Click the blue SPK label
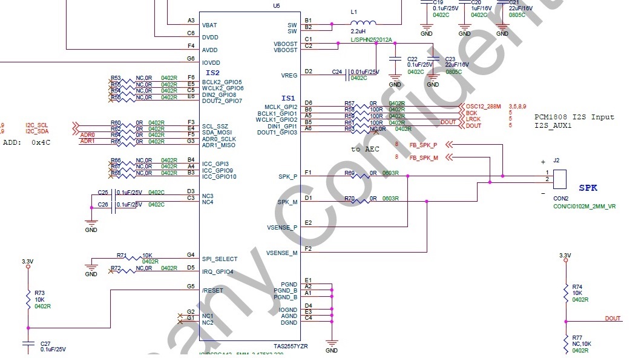 pyautogui.click(x=588, y=188)
